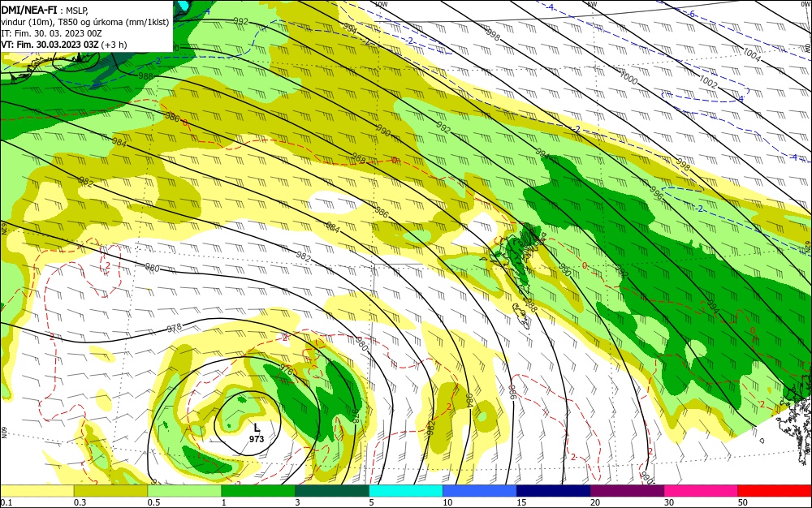Click the 1002 isobar label
Image resolution: width=812 pixels, height=508 pixels.
click(708, 82)
